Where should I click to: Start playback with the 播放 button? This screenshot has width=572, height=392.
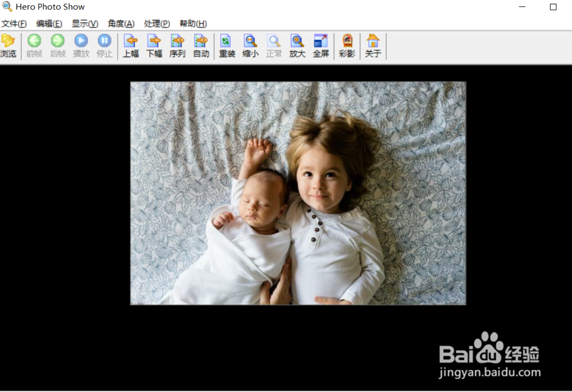click(81, 46)
